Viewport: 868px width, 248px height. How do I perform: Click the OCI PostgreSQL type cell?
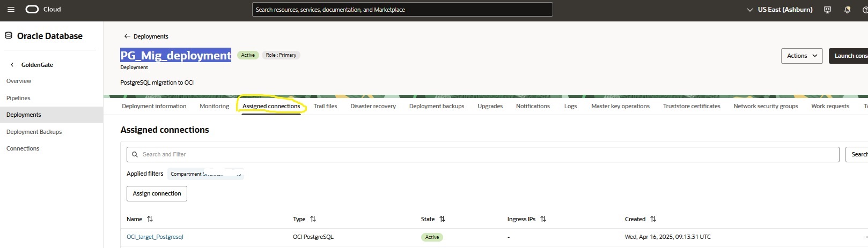(313, 237)
